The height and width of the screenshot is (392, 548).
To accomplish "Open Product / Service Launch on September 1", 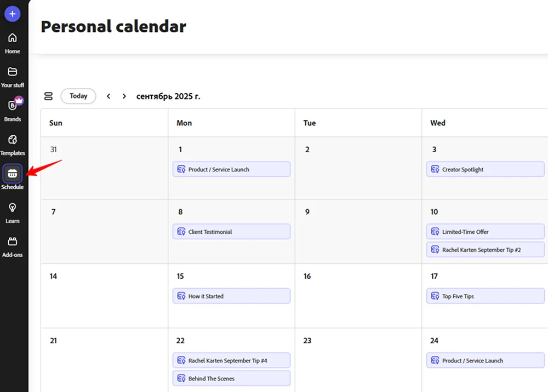I will click(231, 169).
